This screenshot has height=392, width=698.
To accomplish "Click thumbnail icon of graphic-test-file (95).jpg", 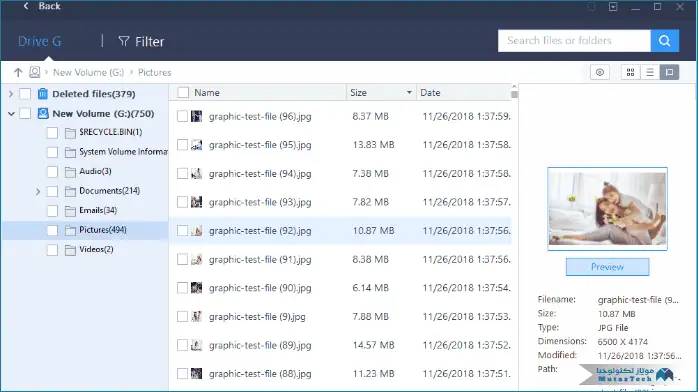I will click(x=196, y=145).
